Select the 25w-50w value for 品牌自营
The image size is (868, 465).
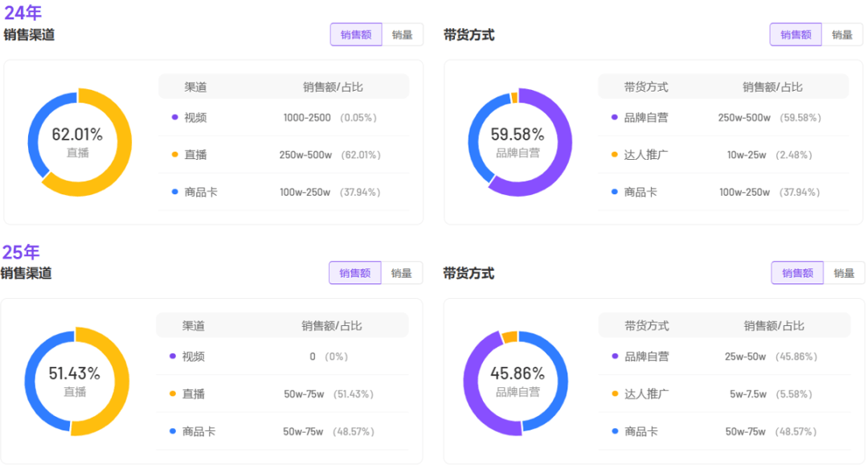pyautogui.click(x=745, y=356)
